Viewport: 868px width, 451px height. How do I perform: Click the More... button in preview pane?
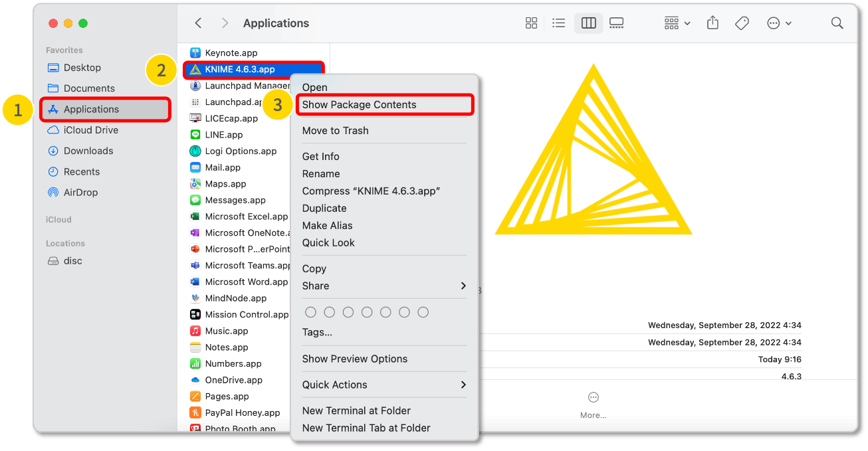593,405
